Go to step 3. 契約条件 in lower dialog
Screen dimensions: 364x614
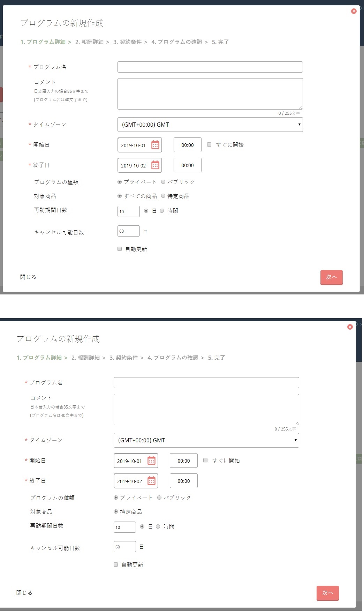tap(123, 358)
